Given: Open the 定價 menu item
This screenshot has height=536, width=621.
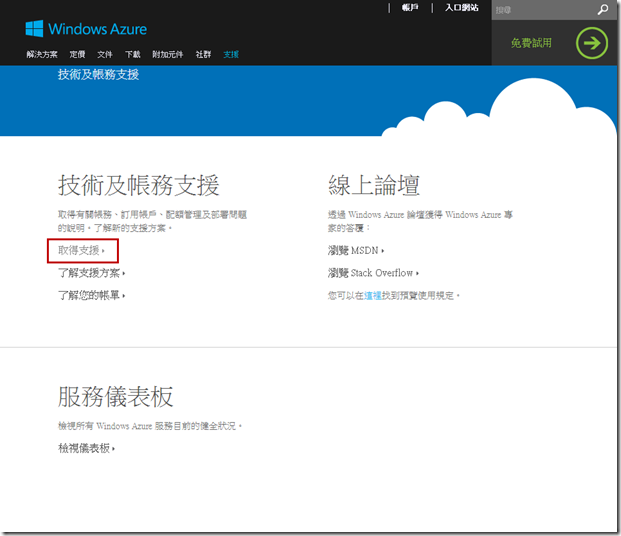Looking at the screenshot, I should [x=77, y=54].
